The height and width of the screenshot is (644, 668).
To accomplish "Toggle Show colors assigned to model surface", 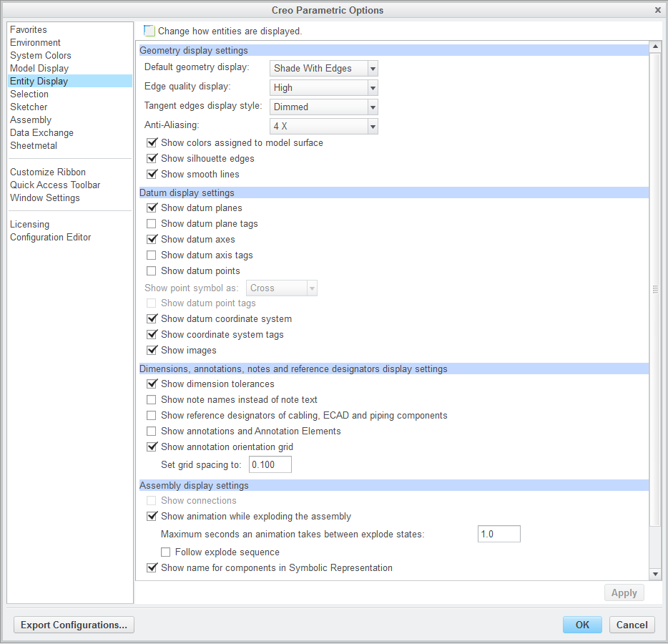I will [x=152, y=143].
